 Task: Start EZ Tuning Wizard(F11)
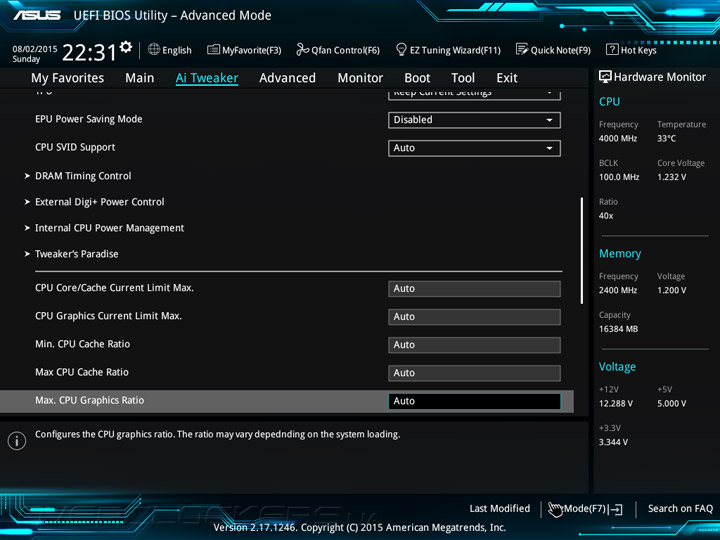pyautogui.click(x=448, y=50)
